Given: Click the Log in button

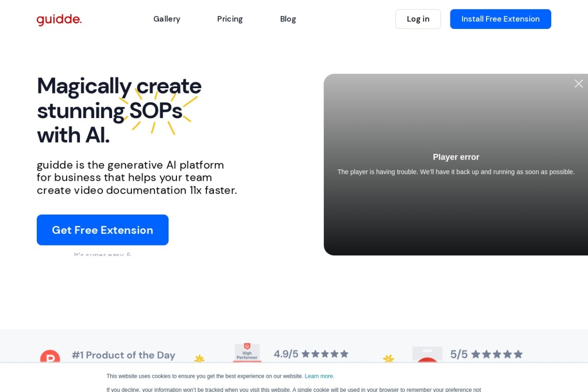Looking at the screenshot, I should click(418, 19).
